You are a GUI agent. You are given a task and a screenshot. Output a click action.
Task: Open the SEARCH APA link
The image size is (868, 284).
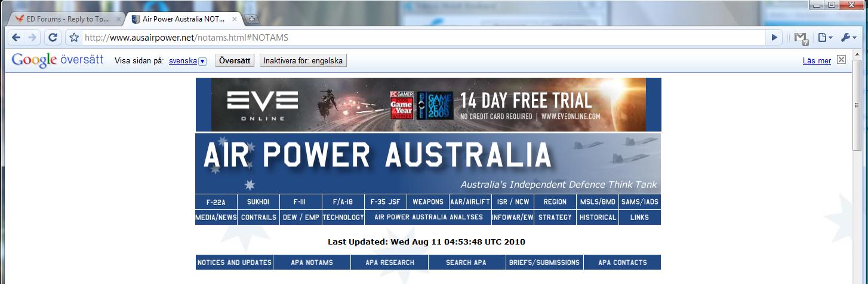click(467, 262)
